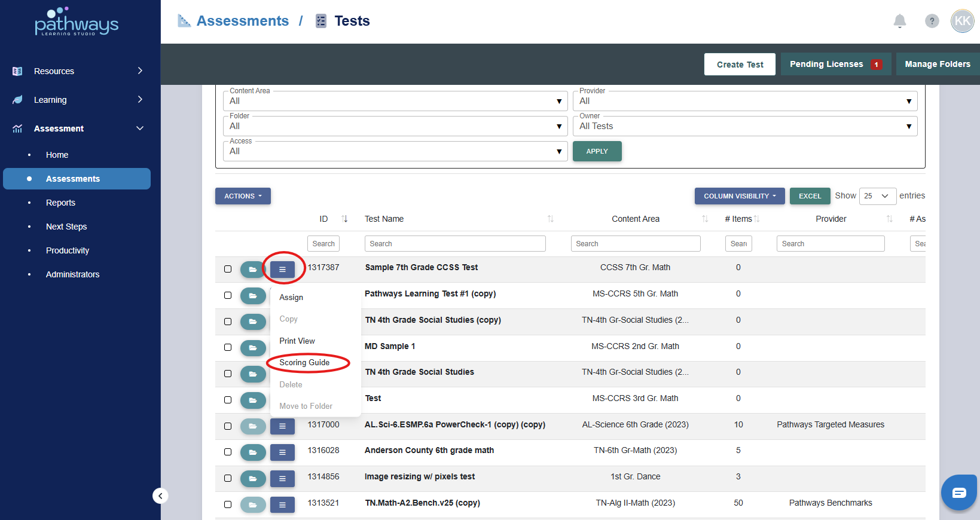This screenshot has height=520, width=980.
Task: Select checkbox for Image resizing w/ pixels test
Action: 228,478
